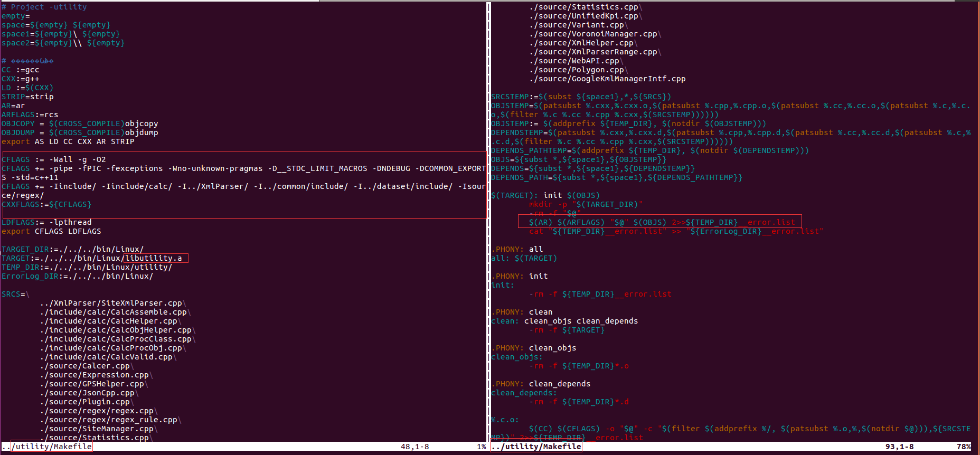This screenshot has width=980, height=455.
Task: Click the 'CXX:=g++' line
Action: tap(20, 79)
